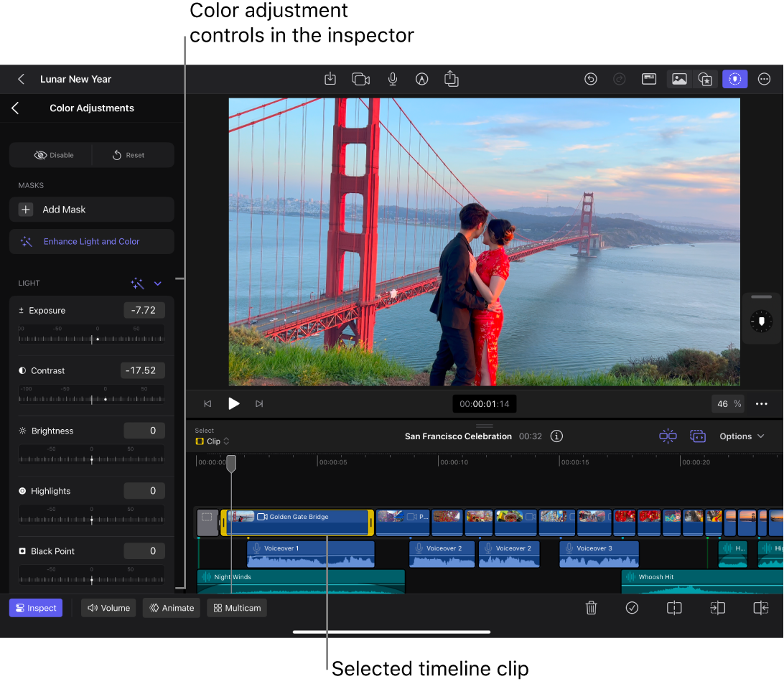784x689 pixels.
Task: Play the video preview
Action: [233, 403]
